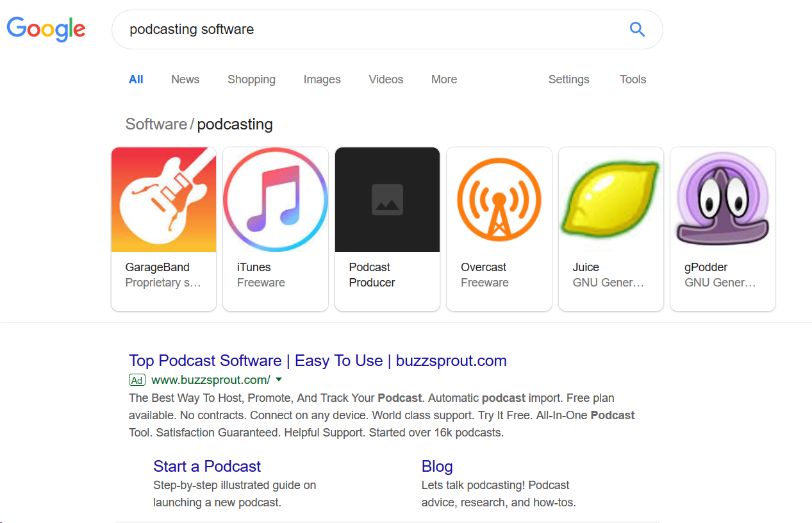Image resolution: width=812 pixels, height=523 pixels.
Task: Open the Top Podcast Software ad link
Action: click(317, 361)
